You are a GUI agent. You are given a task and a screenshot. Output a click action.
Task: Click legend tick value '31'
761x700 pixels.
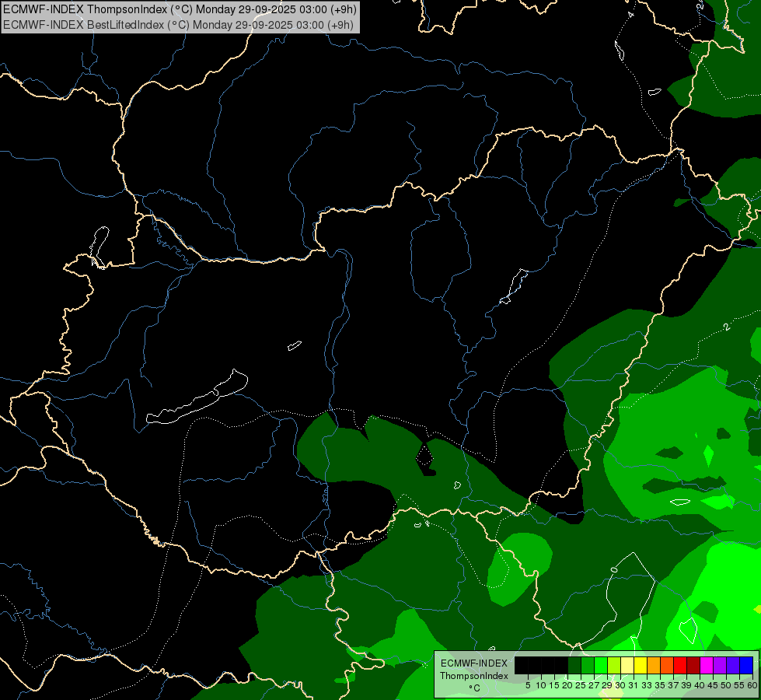point(634,685)
